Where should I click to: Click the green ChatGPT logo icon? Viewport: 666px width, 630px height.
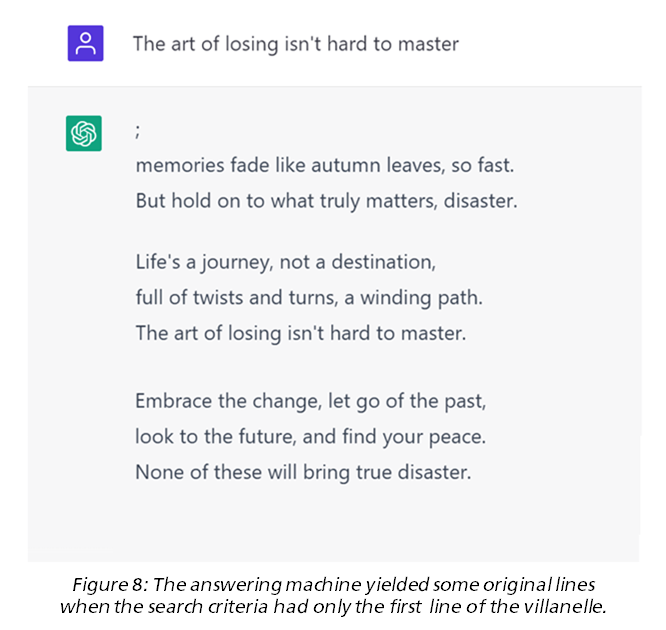click(x=84, y=133)
